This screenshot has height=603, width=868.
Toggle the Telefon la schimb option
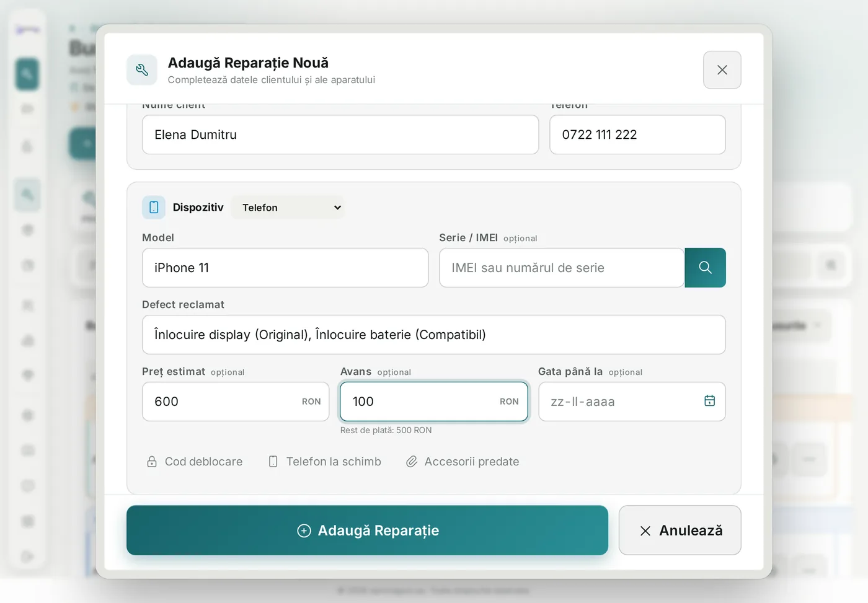(324, 462)
